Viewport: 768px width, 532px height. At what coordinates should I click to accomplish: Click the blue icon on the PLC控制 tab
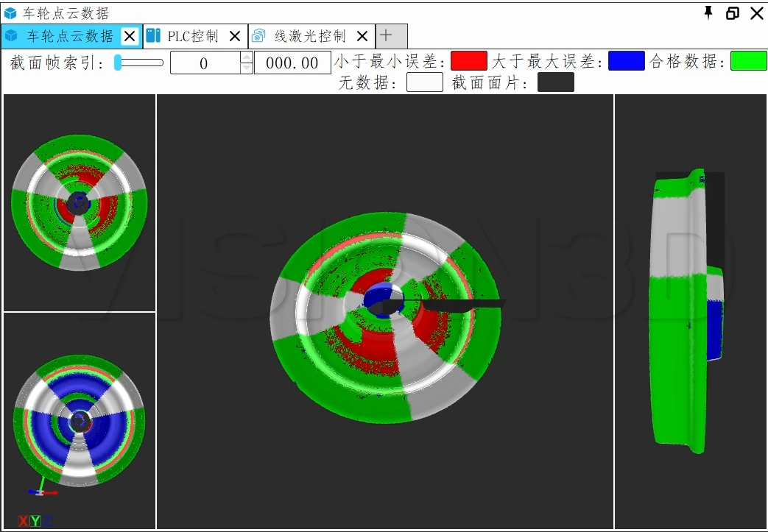coord(155,34)
